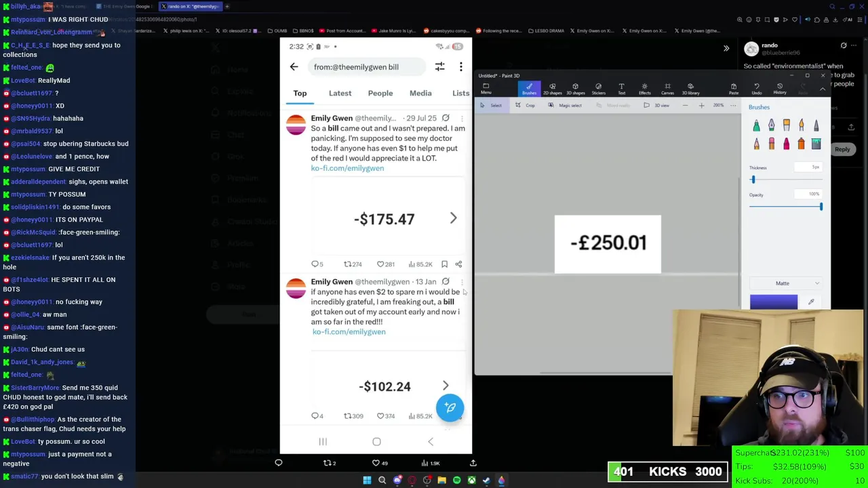Click the Reply button in X sidebar
The height and width of the screenshot is (488, 868).
click(x=842, y=149)
